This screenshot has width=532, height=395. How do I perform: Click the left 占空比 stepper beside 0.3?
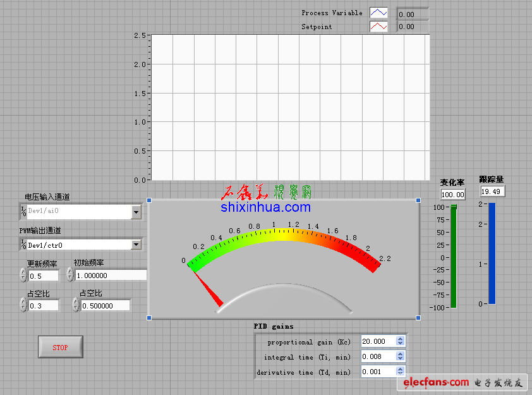coord(23,305)
